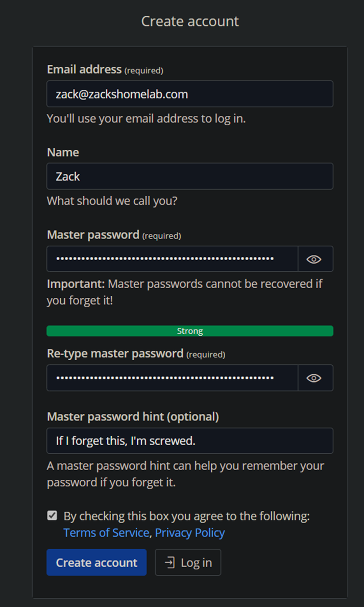This screenshot has width=364, height=607.
Task: Show the re-typed master password via eye icon
Action: click(x=314, y=378)
